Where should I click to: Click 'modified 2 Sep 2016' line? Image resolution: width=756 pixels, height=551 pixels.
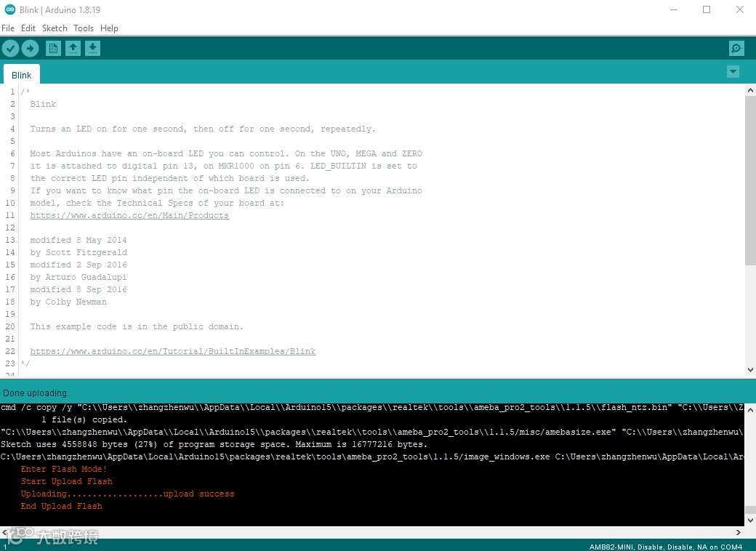78,265
